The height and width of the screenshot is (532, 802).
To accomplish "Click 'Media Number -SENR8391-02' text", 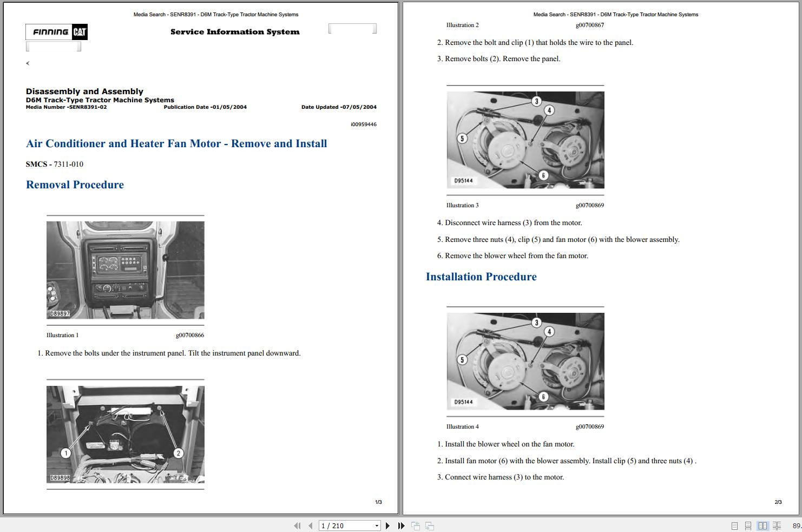I will click(x=66, y=107).
